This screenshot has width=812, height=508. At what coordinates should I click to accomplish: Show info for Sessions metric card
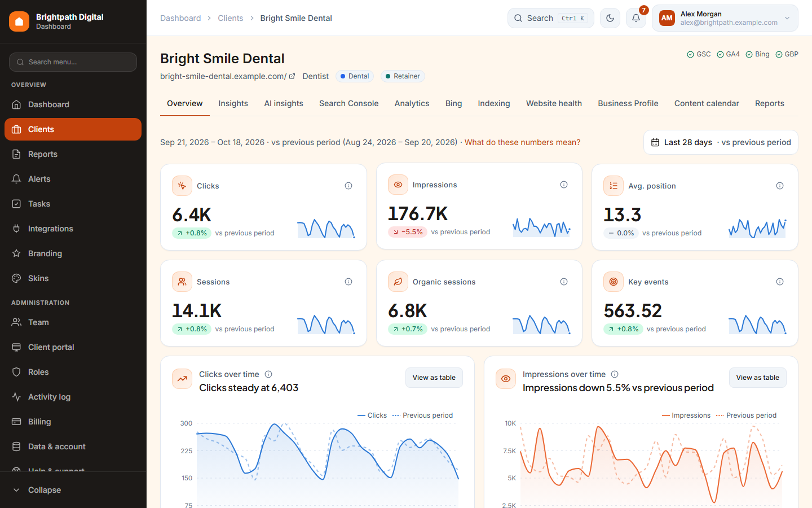[x=348, y=282]
